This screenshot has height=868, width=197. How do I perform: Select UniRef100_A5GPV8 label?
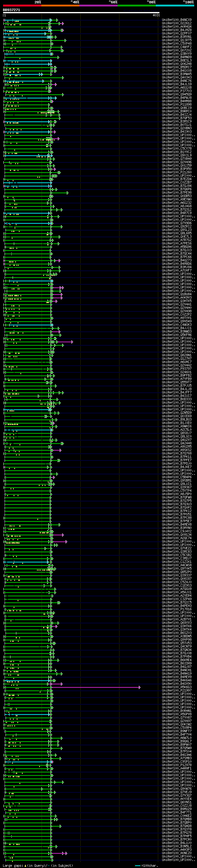(177, 714)
